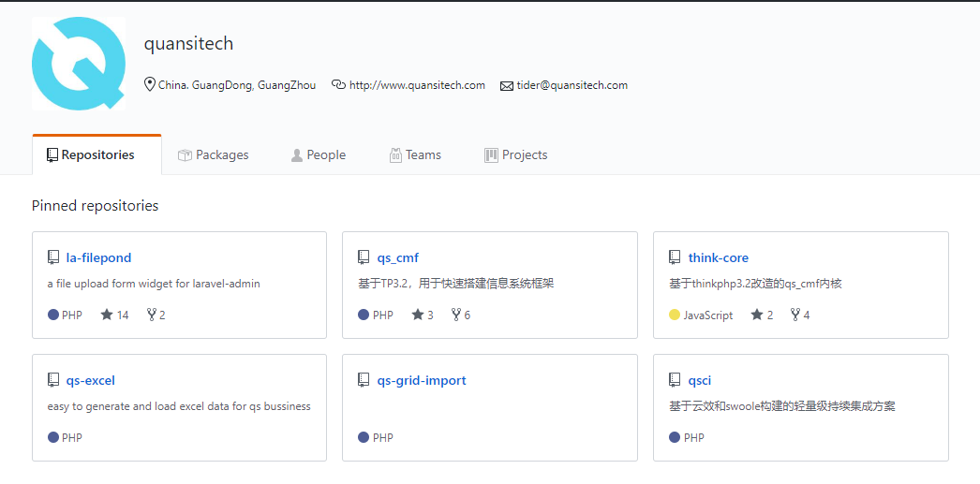Click the location pin icon

coord(150,85)
